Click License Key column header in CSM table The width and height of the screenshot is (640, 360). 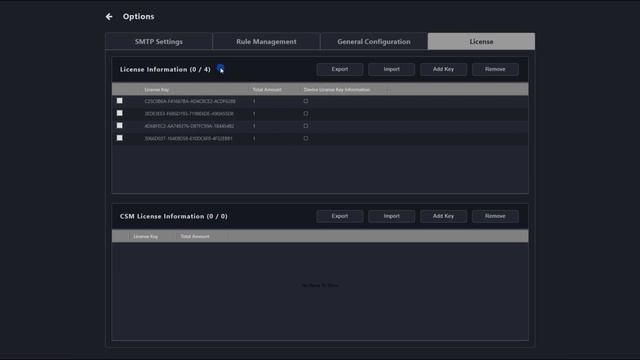coord(145,236)
